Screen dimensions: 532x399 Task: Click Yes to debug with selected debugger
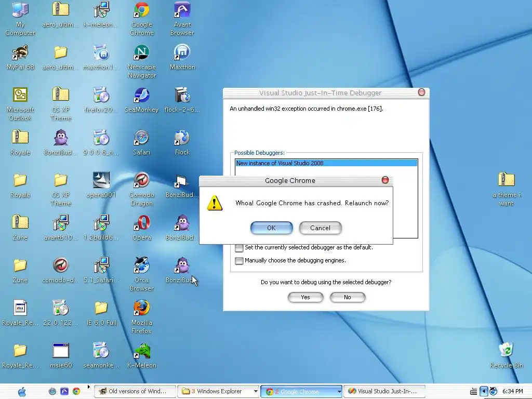tap(305, 297)
